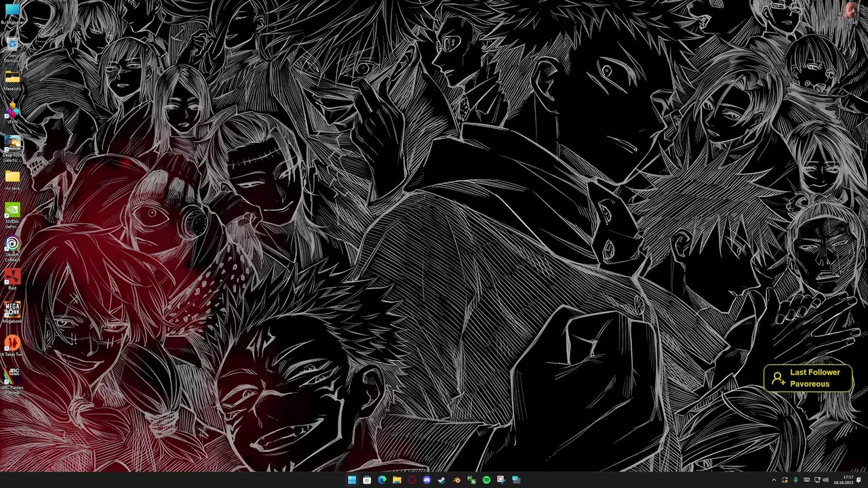Launch Blender from the taskbar
Screen dimensions: 868x488
(x=456, y=480)
